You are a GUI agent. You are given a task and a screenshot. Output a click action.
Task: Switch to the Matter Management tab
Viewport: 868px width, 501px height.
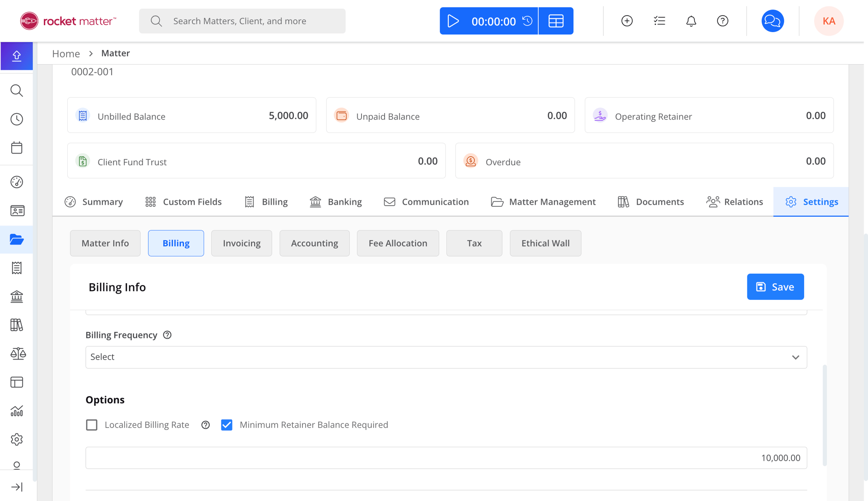click(543, 202)
